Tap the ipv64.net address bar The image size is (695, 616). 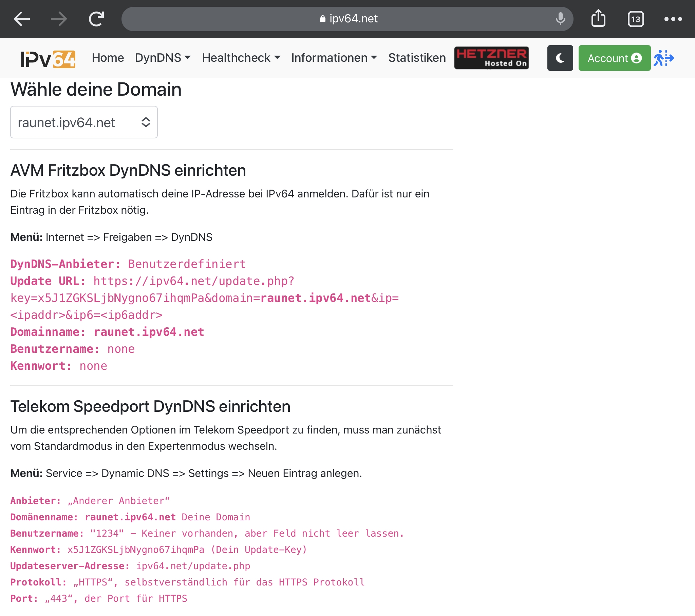(347, 19)
